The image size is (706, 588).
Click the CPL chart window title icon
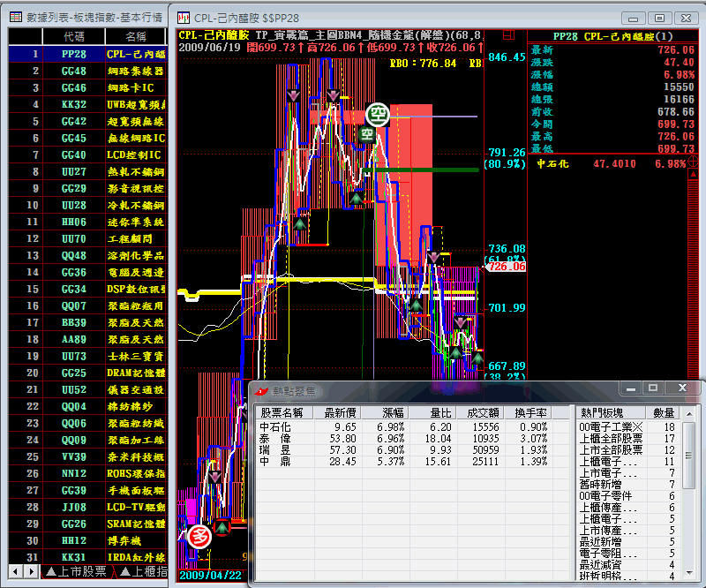[x=184, y=17]
